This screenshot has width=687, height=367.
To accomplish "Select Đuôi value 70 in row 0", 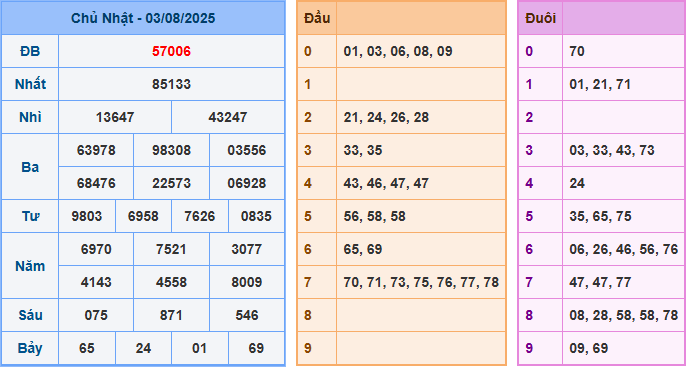I will click(577, 51).
